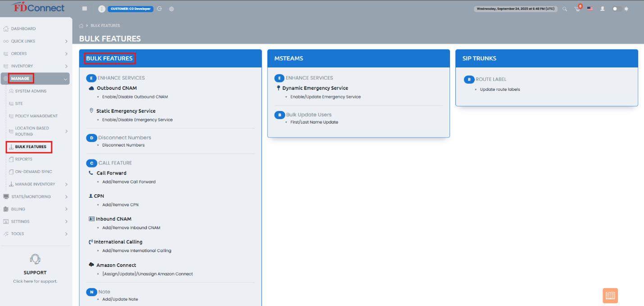Click Add/Remove International Calling link

coord(136,251)
